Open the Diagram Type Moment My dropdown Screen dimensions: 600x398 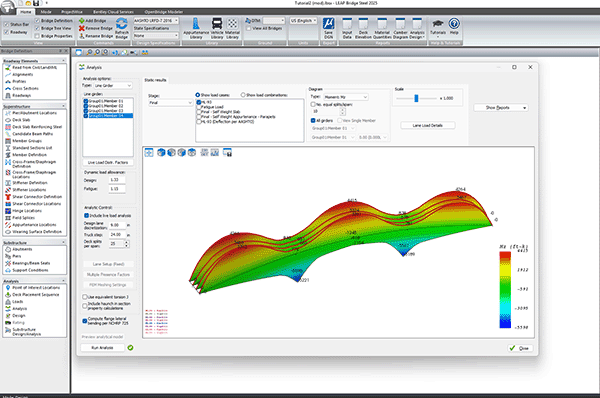[x=346, y=97]
